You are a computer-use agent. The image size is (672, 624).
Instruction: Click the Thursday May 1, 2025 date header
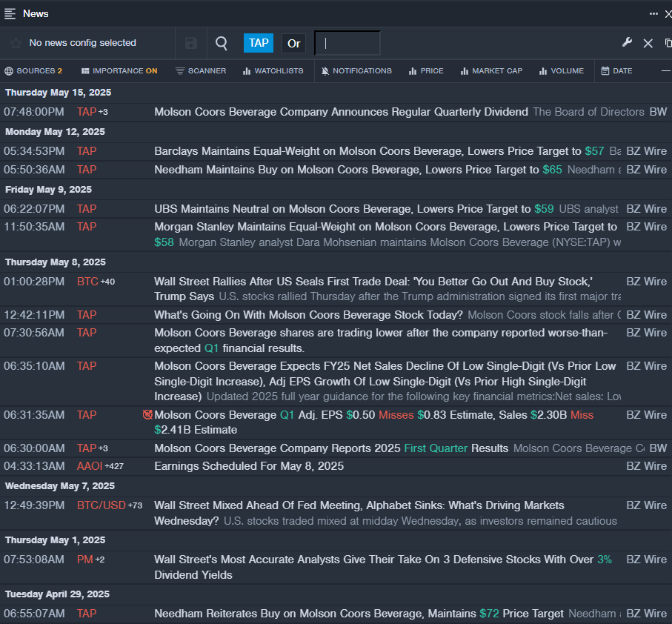[x=56, y=540]
